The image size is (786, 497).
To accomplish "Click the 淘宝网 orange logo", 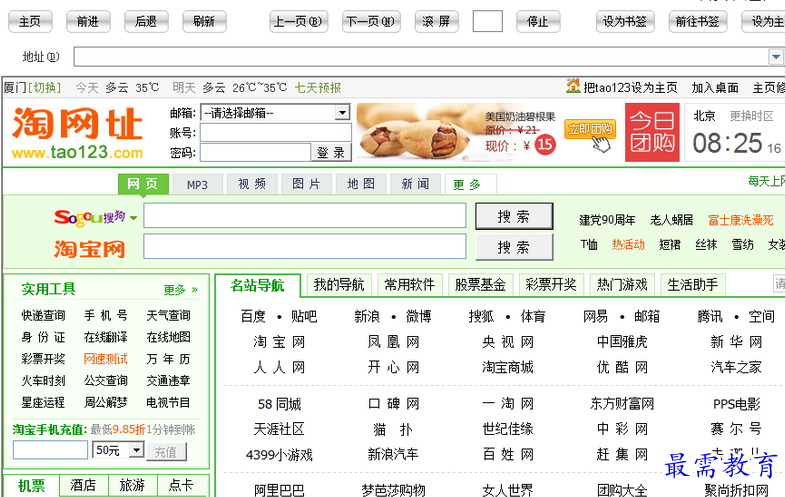I will 90,248.
